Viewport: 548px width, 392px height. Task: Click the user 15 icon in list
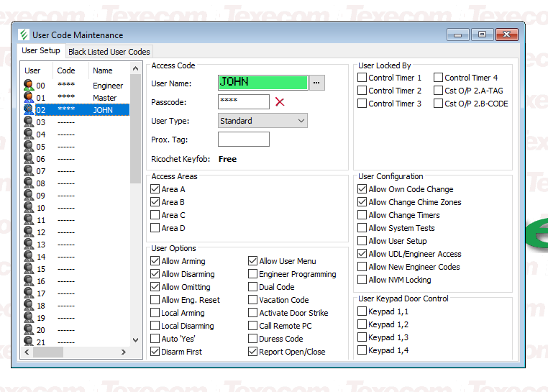29,269
